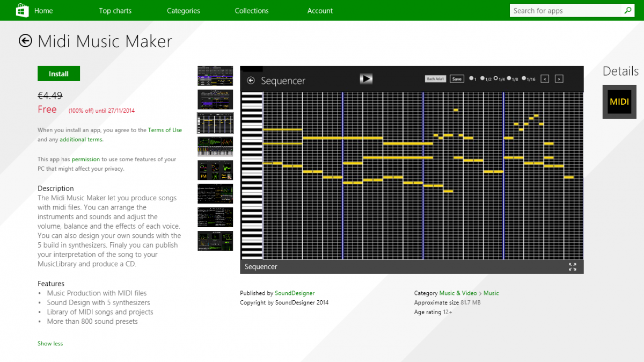Click the piano keyboard in the Sequencer
Viewport: 644px width, 362px height.
point(252,176)
